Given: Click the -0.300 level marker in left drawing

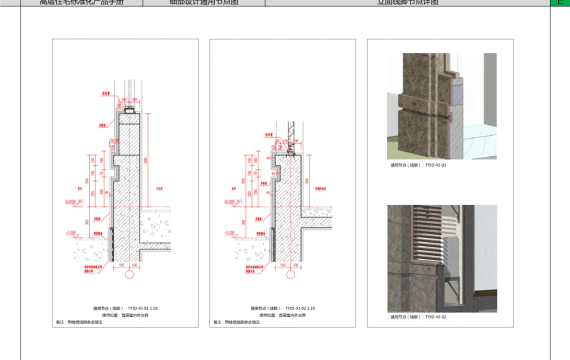Looking at the screenshot, I should click(71, 233).
